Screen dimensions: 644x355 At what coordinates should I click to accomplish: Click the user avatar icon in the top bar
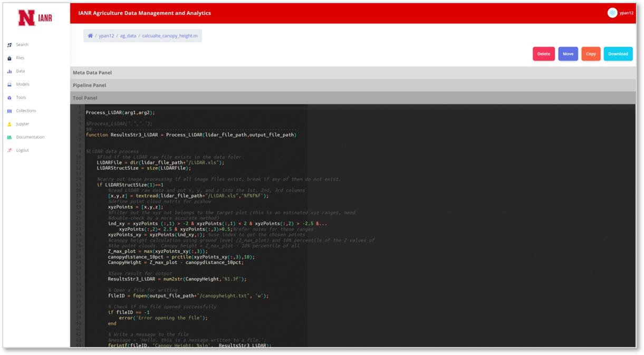[612, 13]
